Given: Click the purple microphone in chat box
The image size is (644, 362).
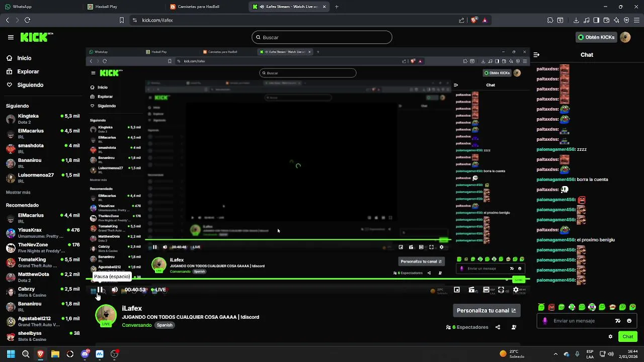Looking at the screenshot, I should tap(545, 321).
